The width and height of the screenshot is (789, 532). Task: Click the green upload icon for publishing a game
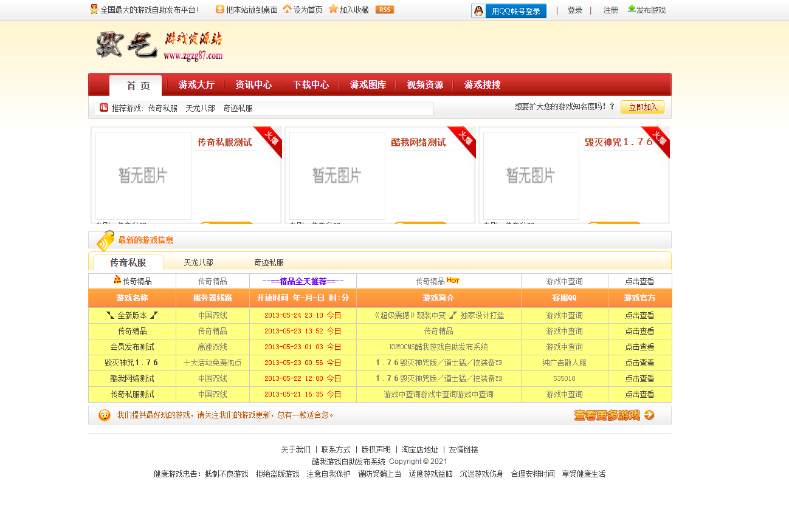click(632, 9)
